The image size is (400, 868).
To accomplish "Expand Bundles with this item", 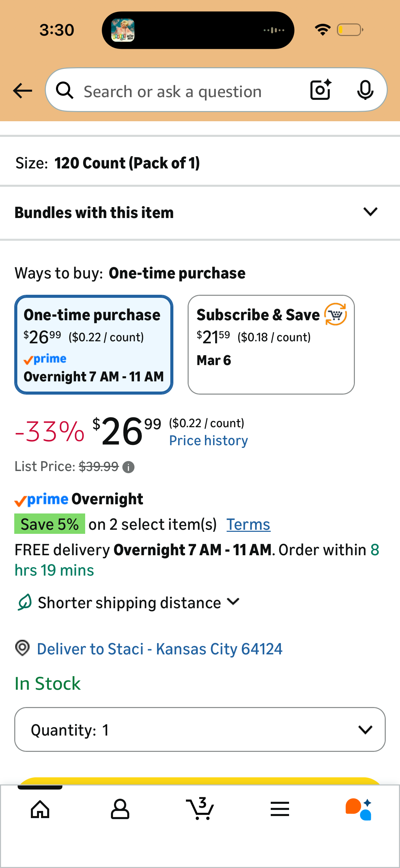I will [x=200, y=213].
